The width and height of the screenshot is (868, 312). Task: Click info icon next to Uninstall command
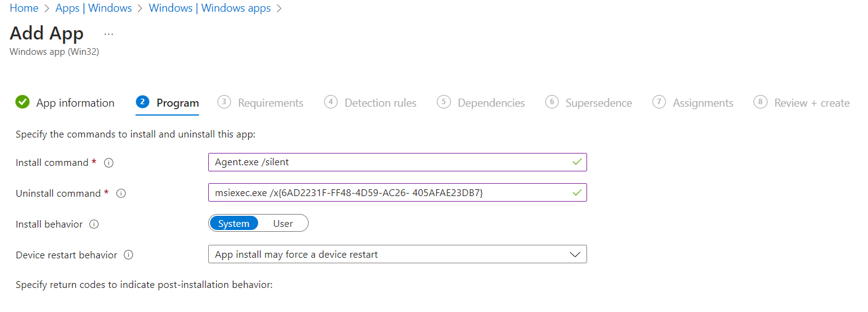point(121,194)
